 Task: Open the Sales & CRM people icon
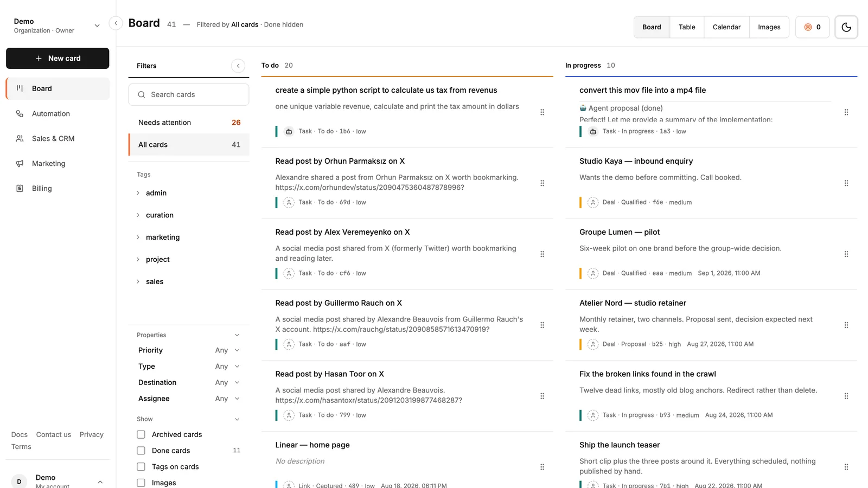click(x=20, y=138)
